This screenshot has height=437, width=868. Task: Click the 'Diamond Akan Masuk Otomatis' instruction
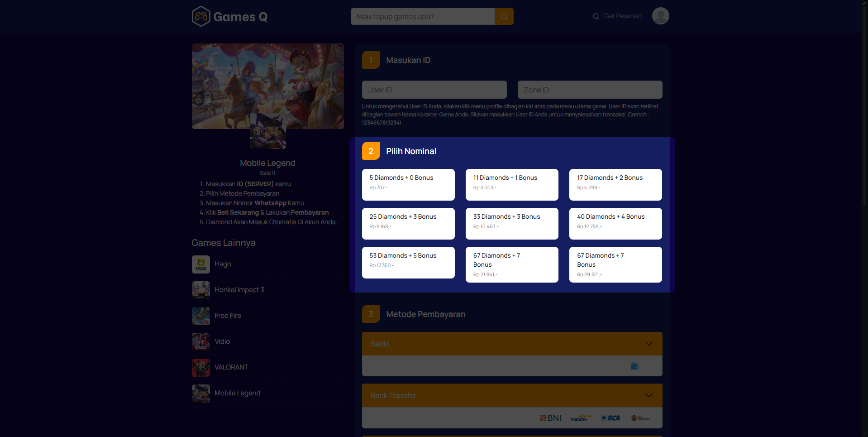pos(271,222)
